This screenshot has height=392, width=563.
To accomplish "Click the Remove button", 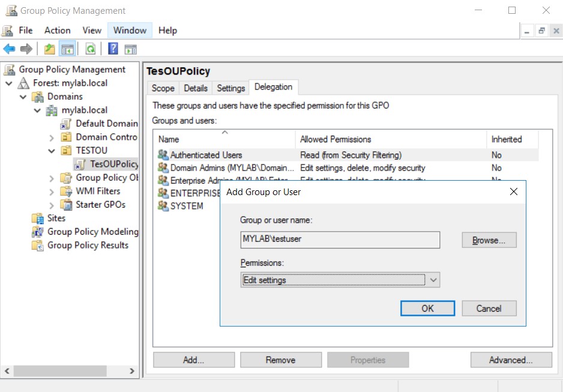I will 281,360.
